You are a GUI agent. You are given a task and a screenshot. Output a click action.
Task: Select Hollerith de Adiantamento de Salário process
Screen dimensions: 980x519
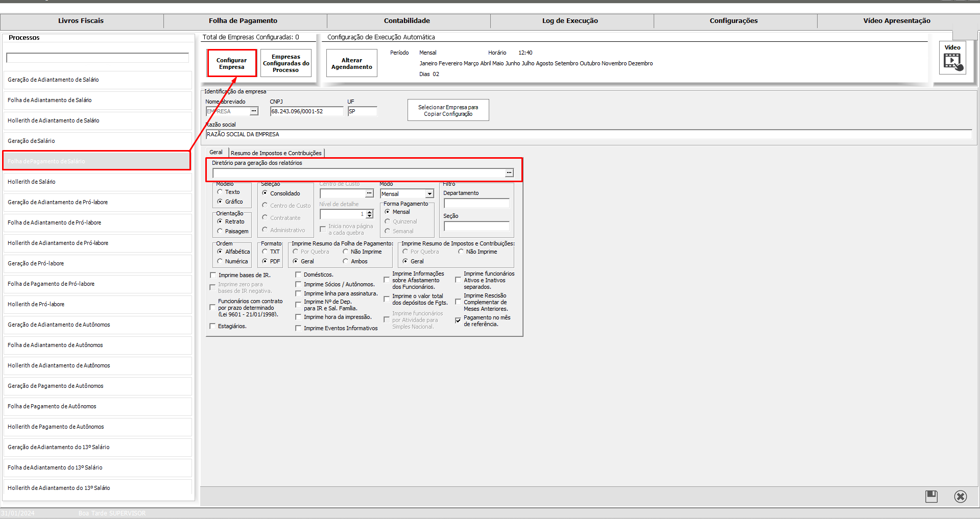(98, 120)
